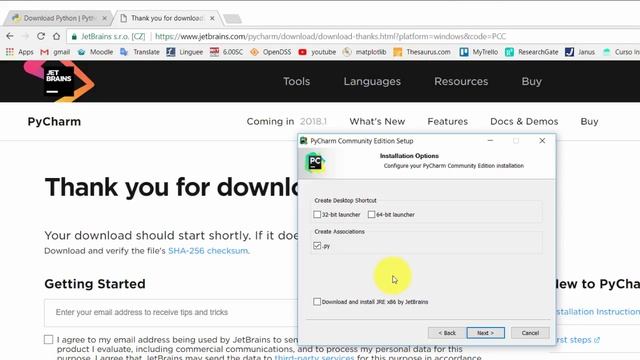
Task: Select the Thank you for downloading tab
Action: 167,18
